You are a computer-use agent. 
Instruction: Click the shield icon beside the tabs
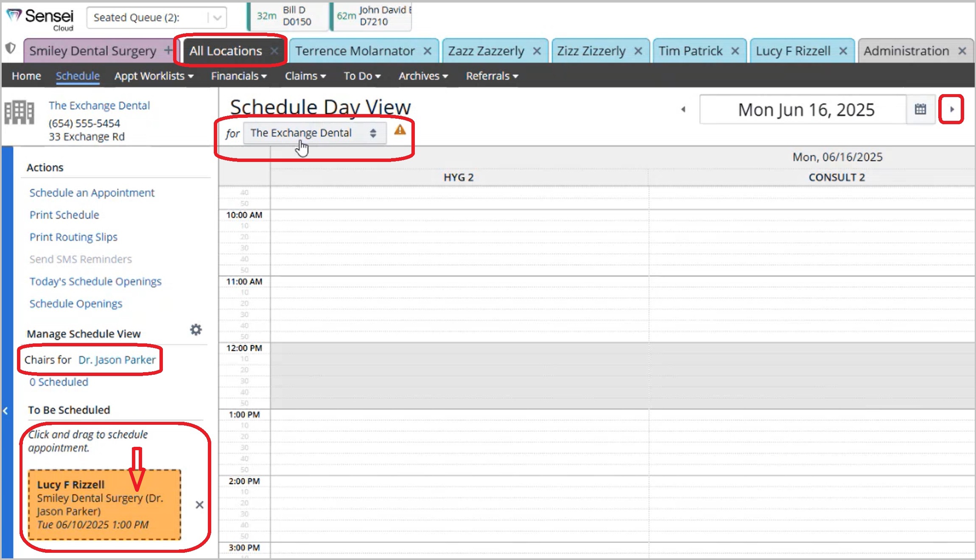(10, 48)
